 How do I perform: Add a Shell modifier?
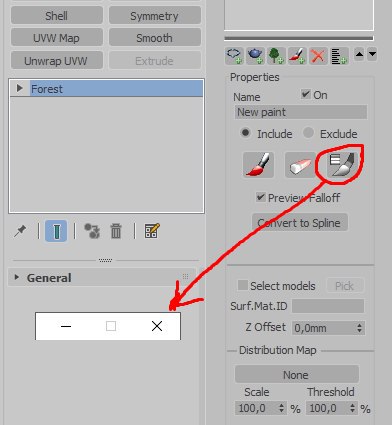57,15
